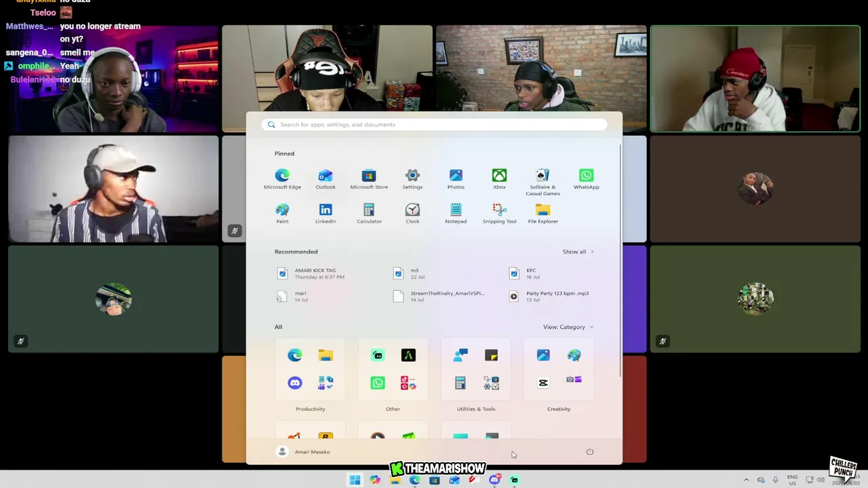Select the video tile of man in white cap
This screenshot has height=488, width=868.
coord(114,189)
